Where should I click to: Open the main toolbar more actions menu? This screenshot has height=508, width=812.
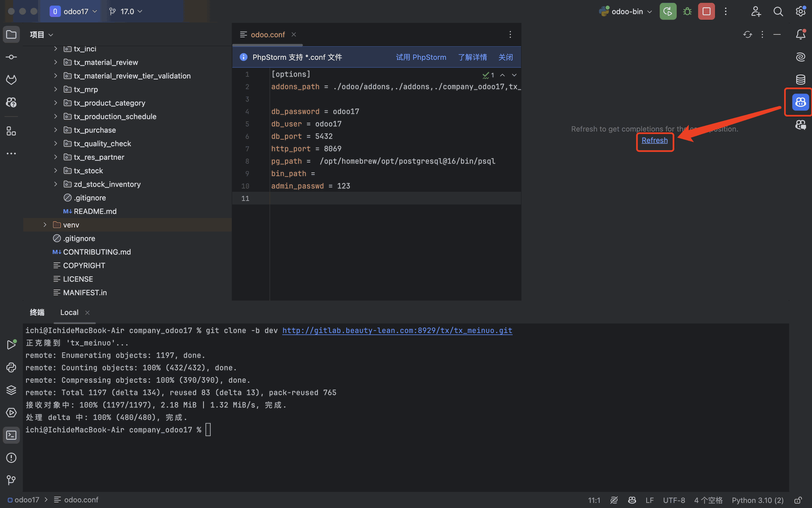point(726,11)
